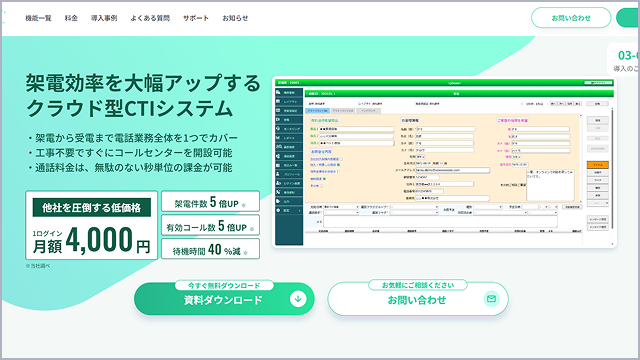The image size is (640, 360).
Task: Click the large white お問い合わせ button
Action: pos(418,299)
